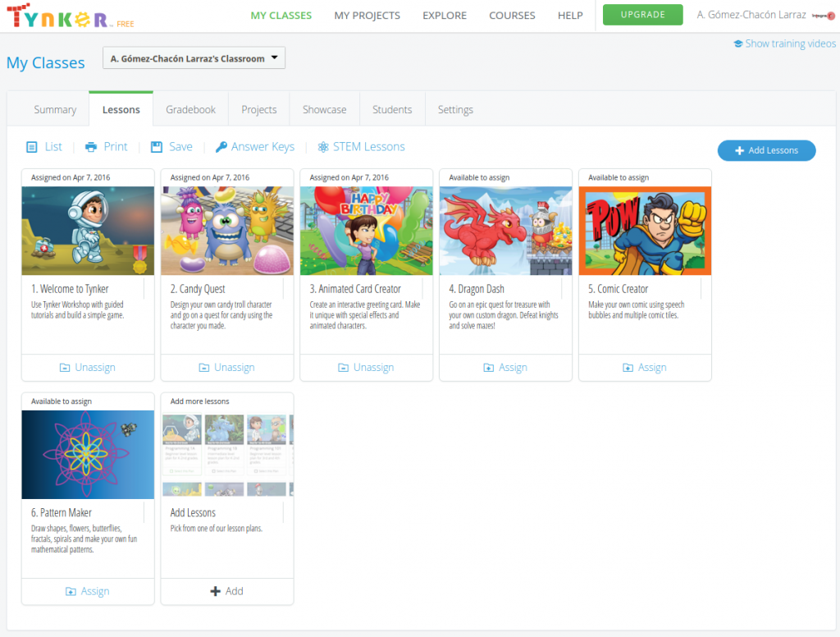Click the Save floppy disk icon
Screen dimensions: 840x637
157,147
